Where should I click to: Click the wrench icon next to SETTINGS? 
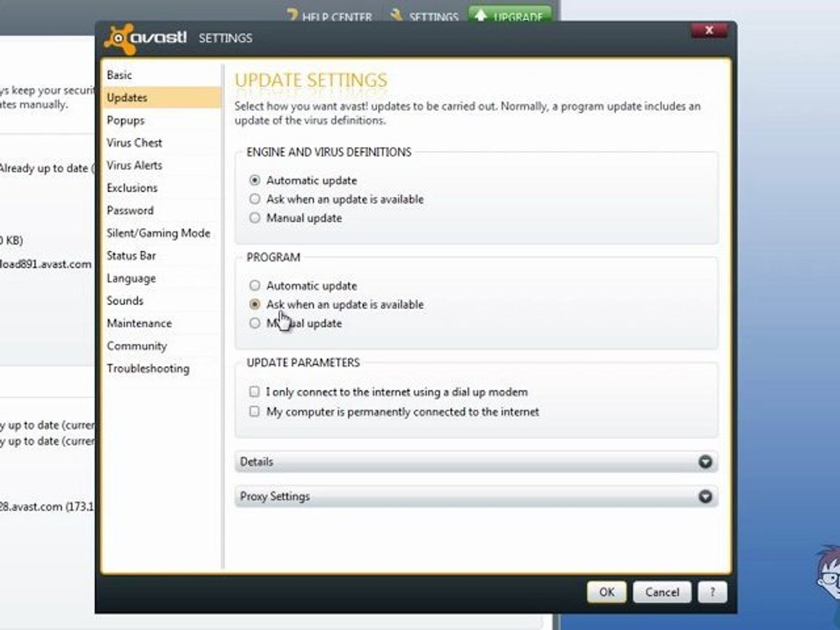click(x=397, y=15)
